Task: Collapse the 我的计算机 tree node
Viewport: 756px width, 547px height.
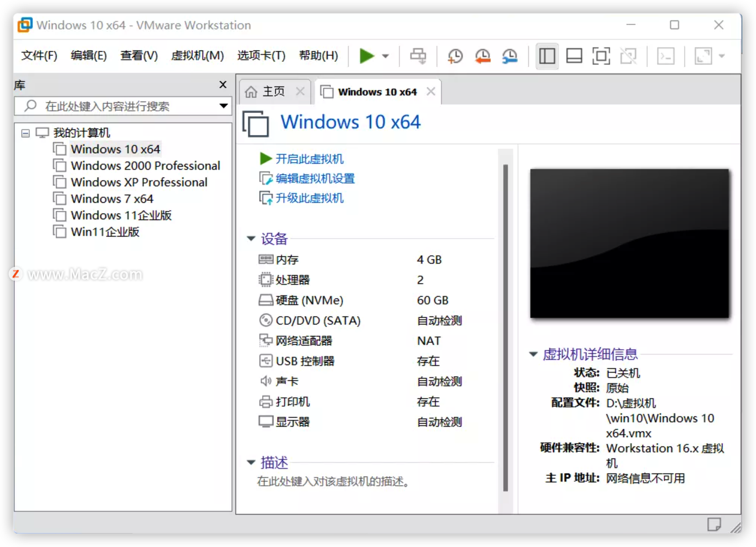Action: point(26,133)
